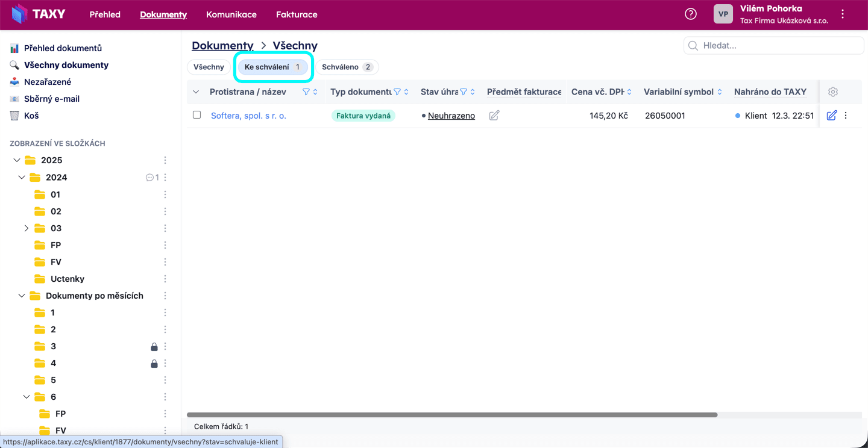Viewport: 868px width, 448px height.
Task: Open the three-dot menu for 2025 folder
Action: (x=165, y=160)
